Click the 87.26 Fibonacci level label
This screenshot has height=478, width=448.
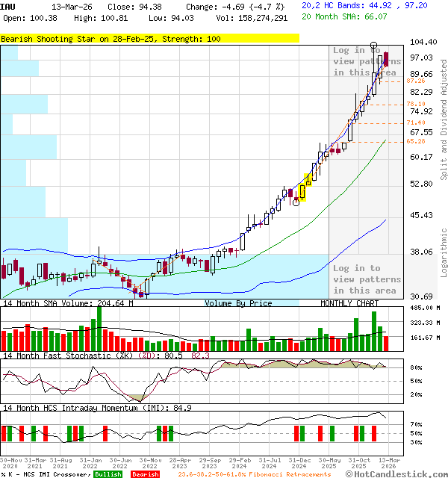click(416, 80)
